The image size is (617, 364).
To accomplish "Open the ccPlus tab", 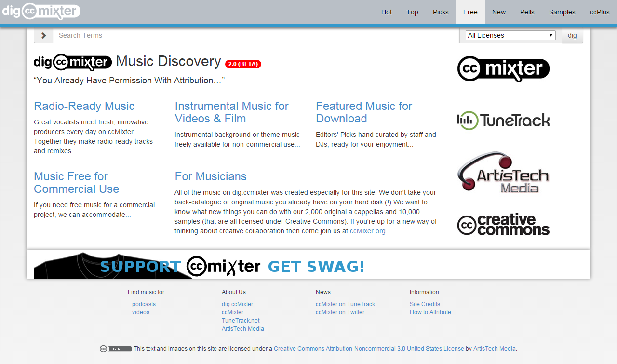I will click(600, 12).
